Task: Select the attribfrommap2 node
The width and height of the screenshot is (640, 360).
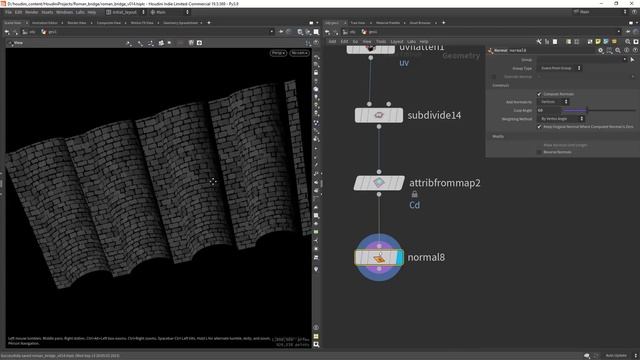Action: tap(379, 183)
